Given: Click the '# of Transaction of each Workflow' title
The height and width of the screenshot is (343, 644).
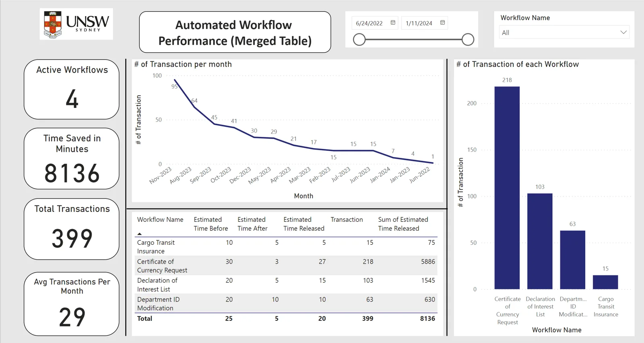Looking at the screenshot, I should click(x=518, y=64).
